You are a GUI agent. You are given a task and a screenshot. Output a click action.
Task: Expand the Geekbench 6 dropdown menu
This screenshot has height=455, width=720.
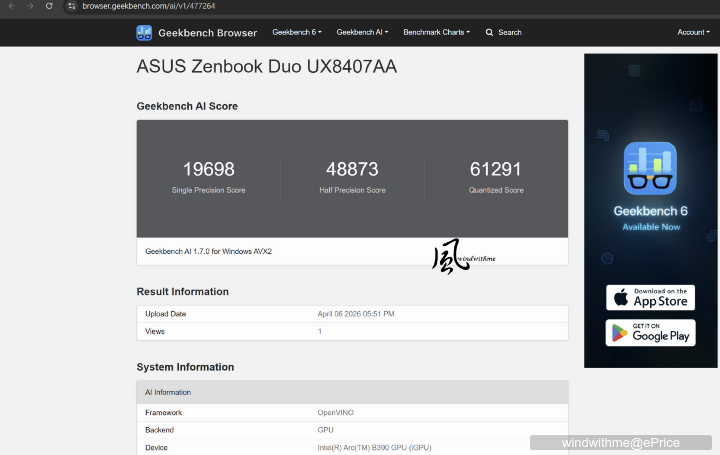coord(297,32)
